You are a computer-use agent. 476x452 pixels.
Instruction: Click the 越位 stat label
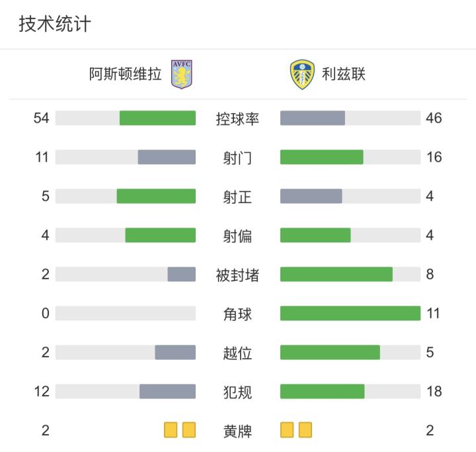[x=237, y=353]
